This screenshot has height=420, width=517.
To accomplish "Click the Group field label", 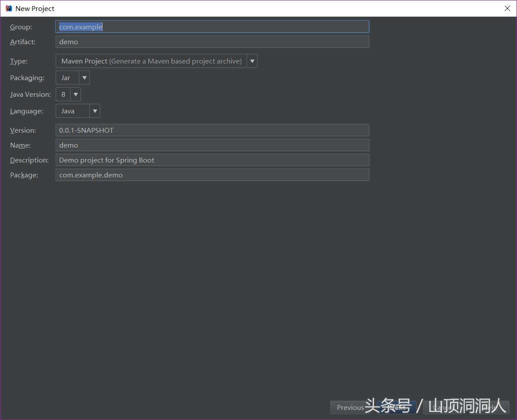I will coord(21,27).
